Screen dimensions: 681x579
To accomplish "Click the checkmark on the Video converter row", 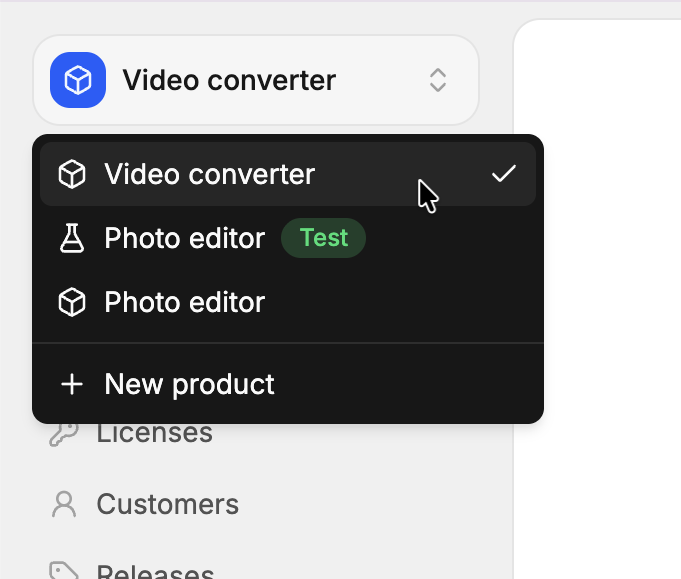I will 504,173.
